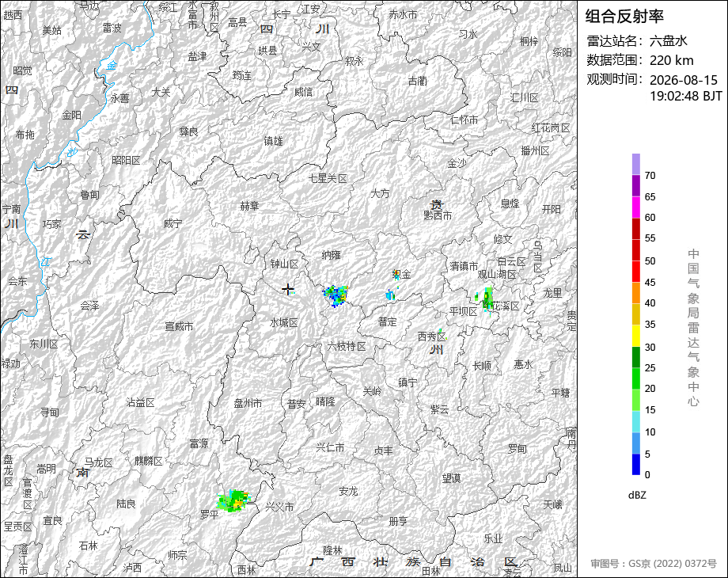The height and width of the screenshot is (578, 728).
Task: Click the 220 km data range value
Action: point(671,60)
